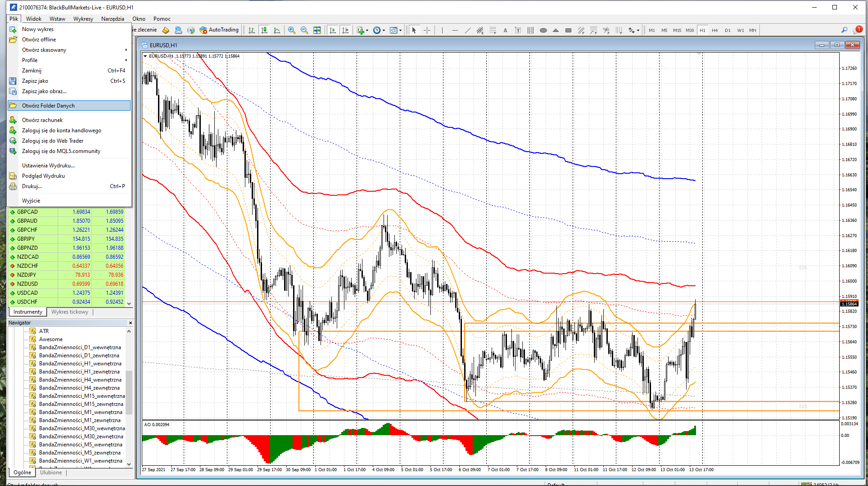868x486 pixels.
Task: Open the chart templates dropdown arrow
Action: [400, 31]
